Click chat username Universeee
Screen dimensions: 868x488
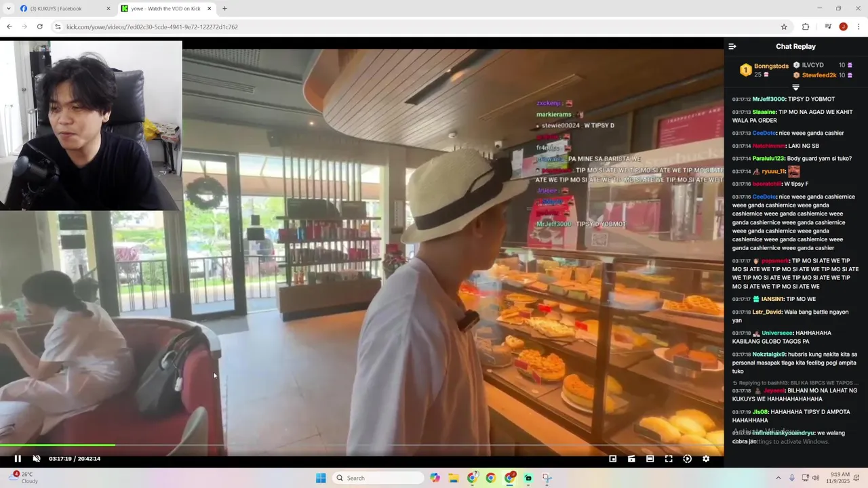pyautogui.click(x=777, y=333)
